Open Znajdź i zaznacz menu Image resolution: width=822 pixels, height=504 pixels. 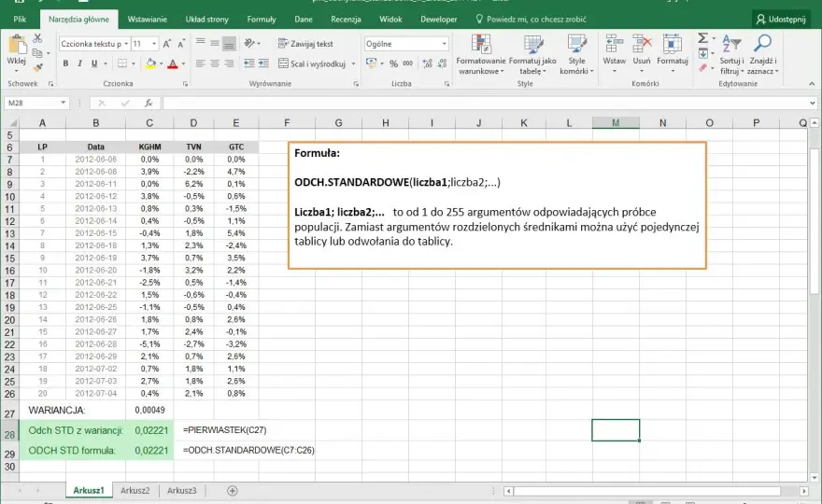[x=763, y=54]
